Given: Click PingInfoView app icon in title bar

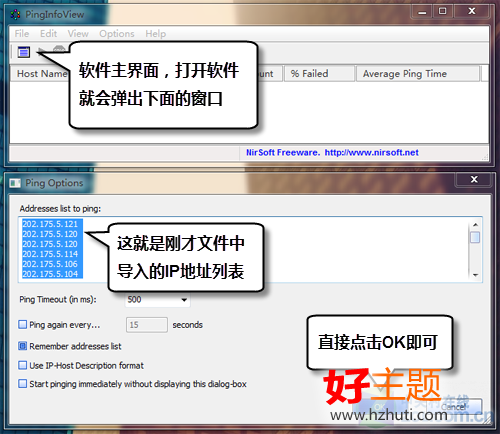Looking at the screenshot, I should pos(15,14).
